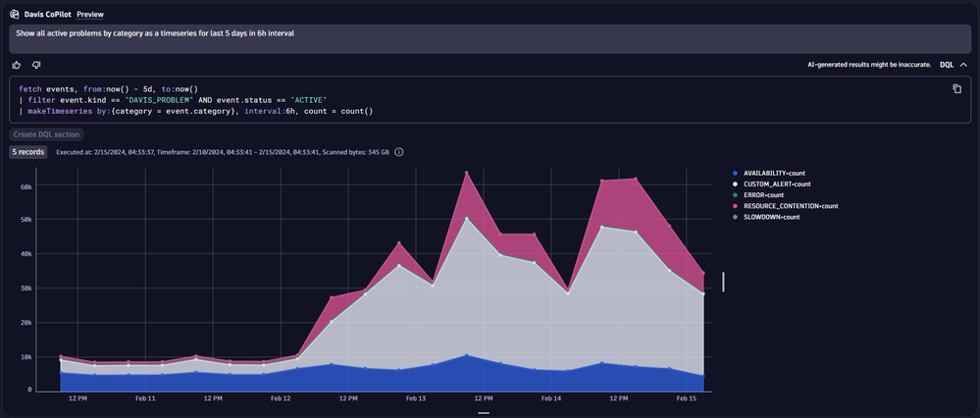Open the Preview tab label
980x418 pixels.
click(90, 15)
